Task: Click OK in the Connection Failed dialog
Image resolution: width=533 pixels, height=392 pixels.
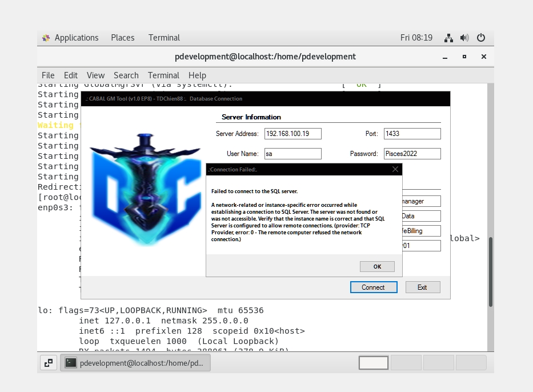Action: pyautogui.click(x=377, y=266)
